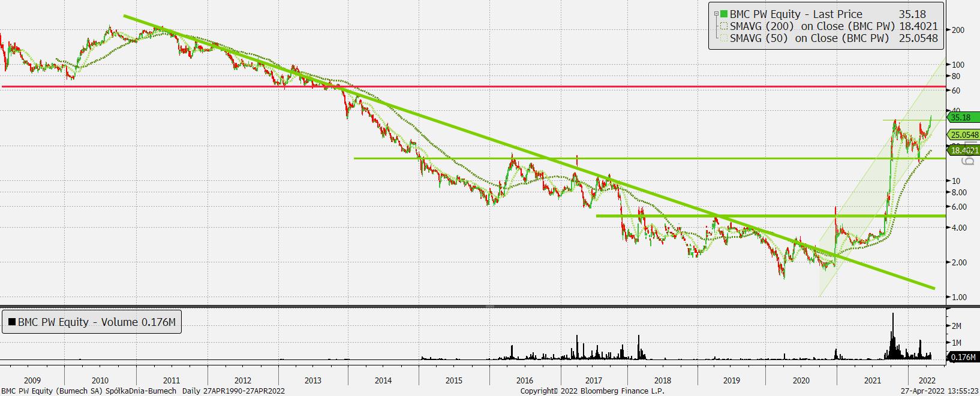Click the 2009 year label on time axis
Viewport: 980px width, 396px height.
[x=32, y=380]
